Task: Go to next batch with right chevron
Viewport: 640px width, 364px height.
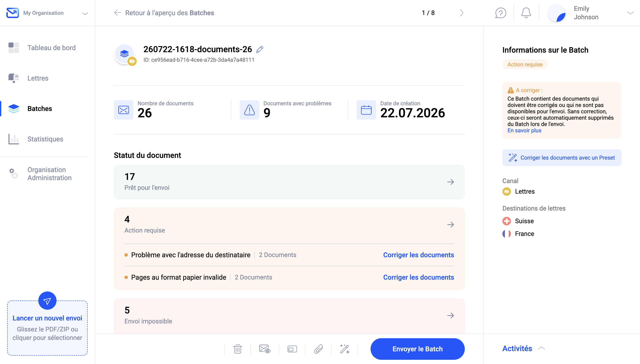Action: pyautogui.click(x=462, y=13)
